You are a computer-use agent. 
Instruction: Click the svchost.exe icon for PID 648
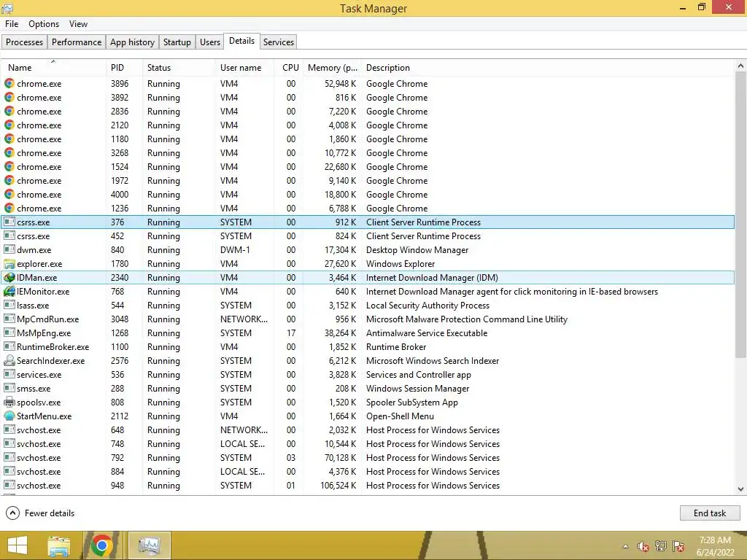click(x=9, y=429)
